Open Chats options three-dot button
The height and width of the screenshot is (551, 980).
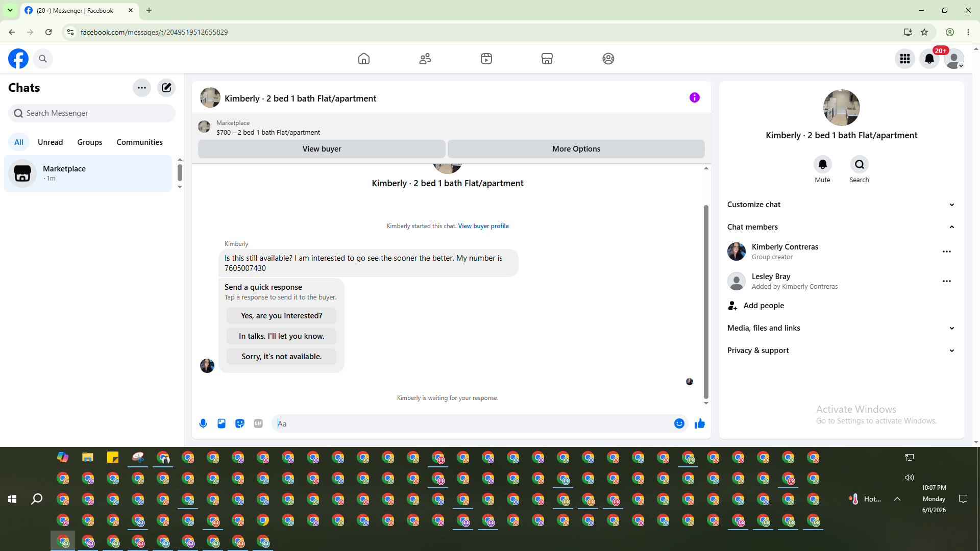point(142,88)
